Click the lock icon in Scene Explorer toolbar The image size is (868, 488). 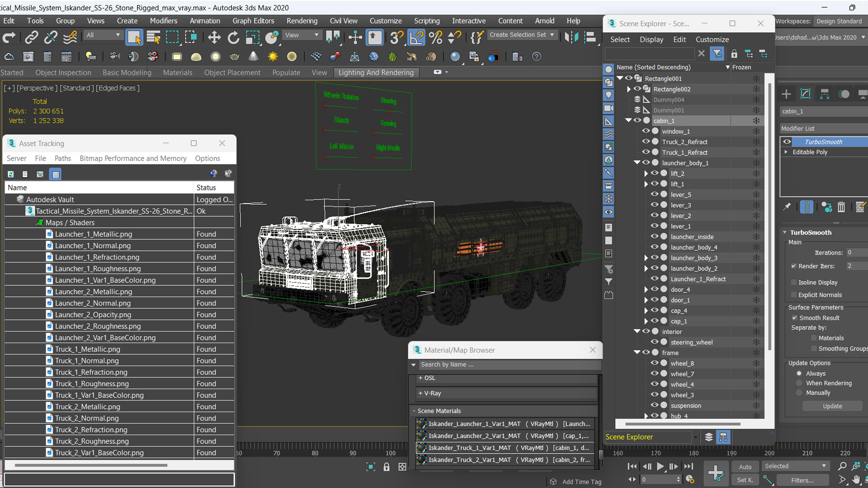pyautogui.click(x=734, y=54)
